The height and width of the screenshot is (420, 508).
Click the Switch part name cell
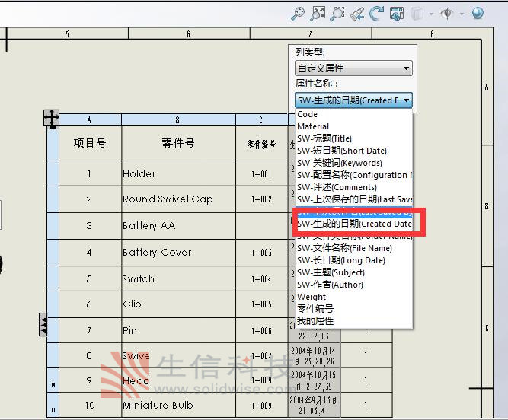pos(178,278)
